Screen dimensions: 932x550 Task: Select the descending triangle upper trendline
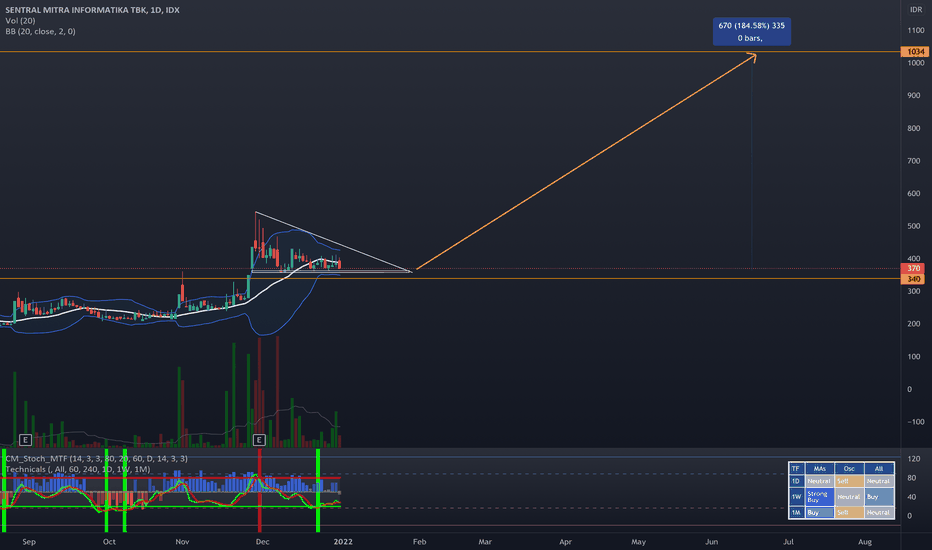click(333, 241)
